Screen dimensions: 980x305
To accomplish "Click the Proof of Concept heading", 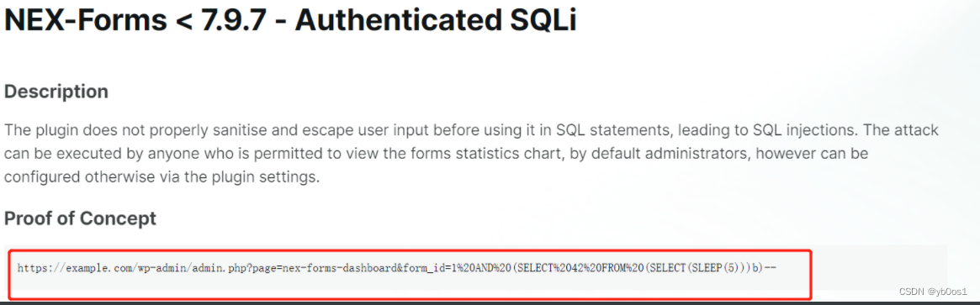I will click(80, 219).
